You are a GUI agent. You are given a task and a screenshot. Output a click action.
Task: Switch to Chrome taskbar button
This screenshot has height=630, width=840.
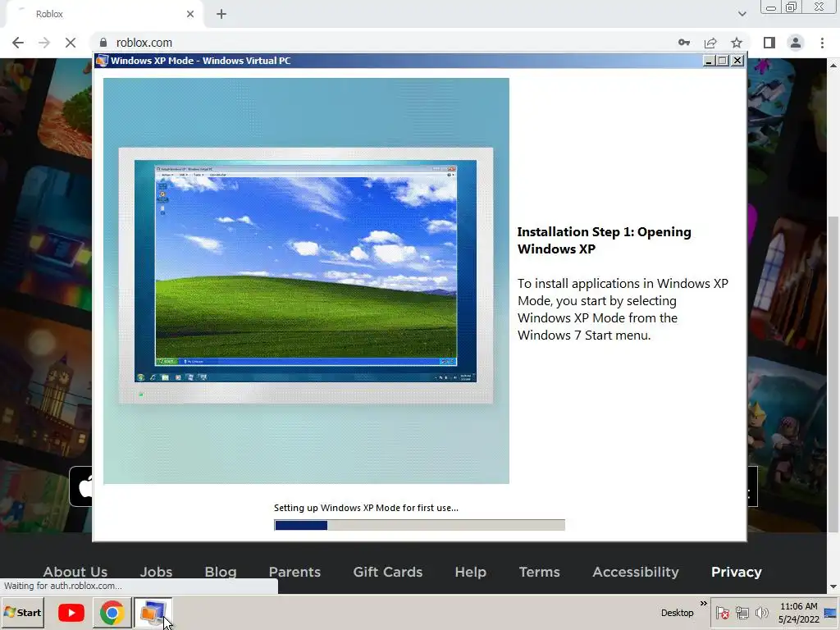[112, 612]
